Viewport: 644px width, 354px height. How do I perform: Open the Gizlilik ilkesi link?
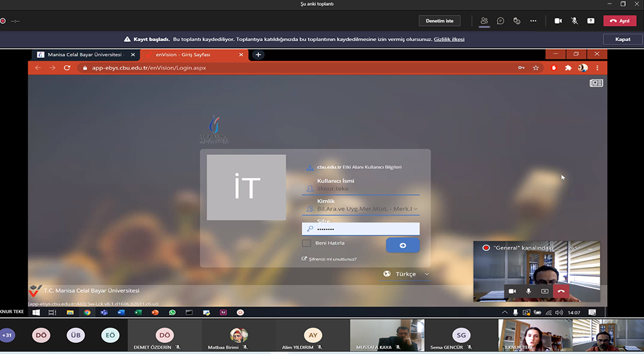pyautogui.click(x=449, y=39)
